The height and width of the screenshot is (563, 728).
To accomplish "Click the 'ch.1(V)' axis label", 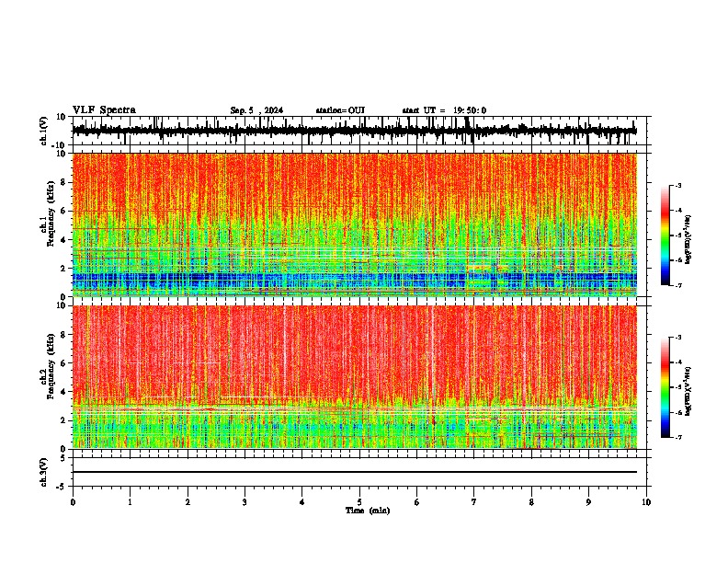I will coord(44,131).
